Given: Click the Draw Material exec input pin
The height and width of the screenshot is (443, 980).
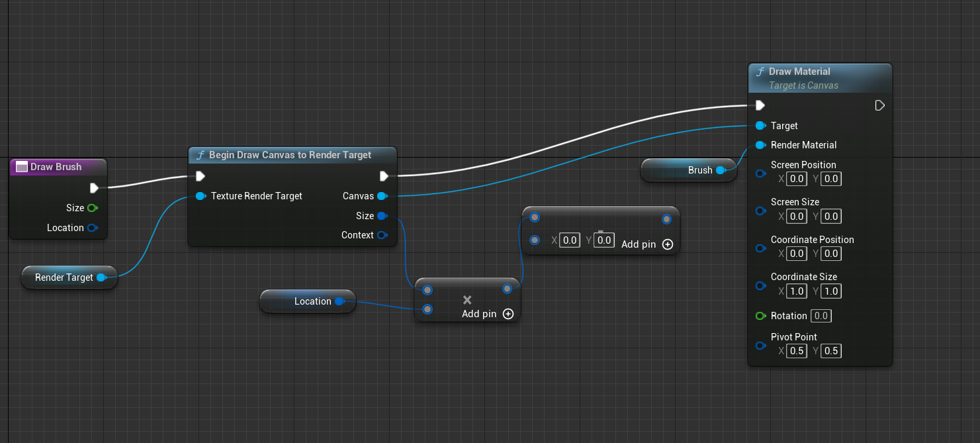Looking at the screenshot, I should tap(760, 105).
